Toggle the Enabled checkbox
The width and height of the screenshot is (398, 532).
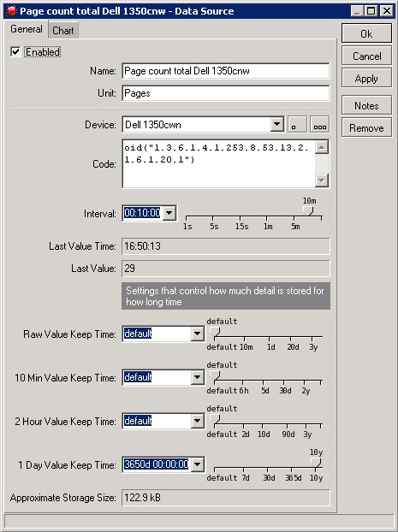[x=15, y=52]
